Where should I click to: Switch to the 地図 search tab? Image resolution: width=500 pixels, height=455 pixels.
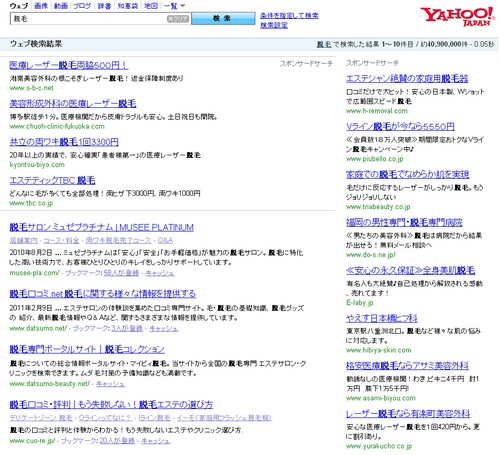[151, 6]
